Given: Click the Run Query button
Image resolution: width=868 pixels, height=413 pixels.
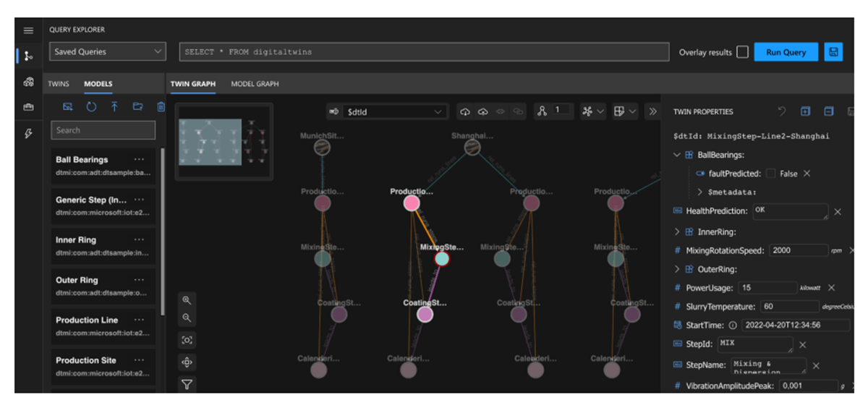Looking at the screenshot, I should (786, 52).
